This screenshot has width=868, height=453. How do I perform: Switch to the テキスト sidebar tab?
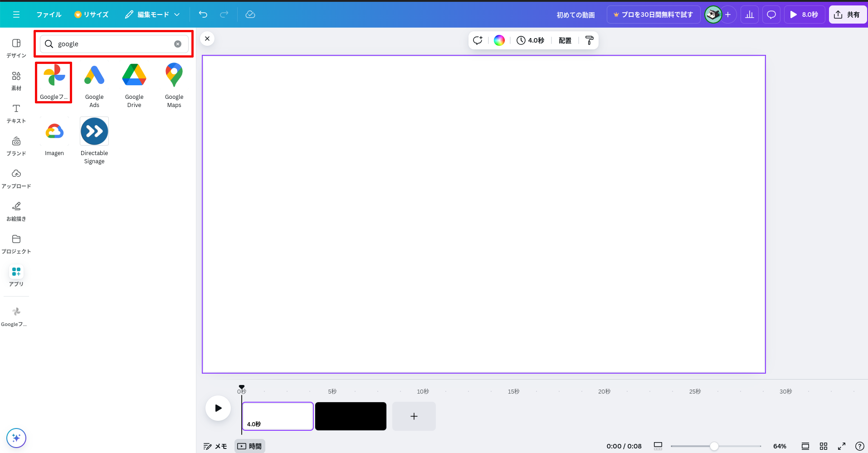16,113
